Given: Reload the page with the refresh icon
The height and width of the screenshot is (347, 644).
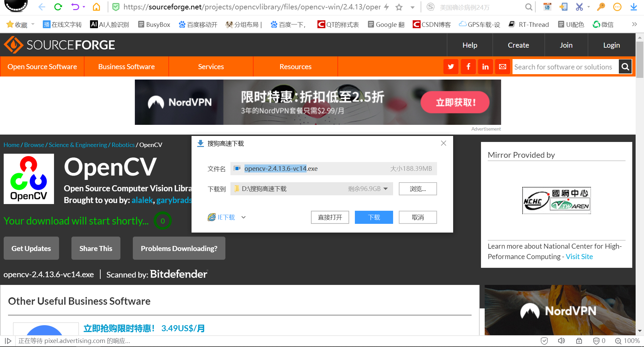Looking at the screenshot, I should point(58,7).
